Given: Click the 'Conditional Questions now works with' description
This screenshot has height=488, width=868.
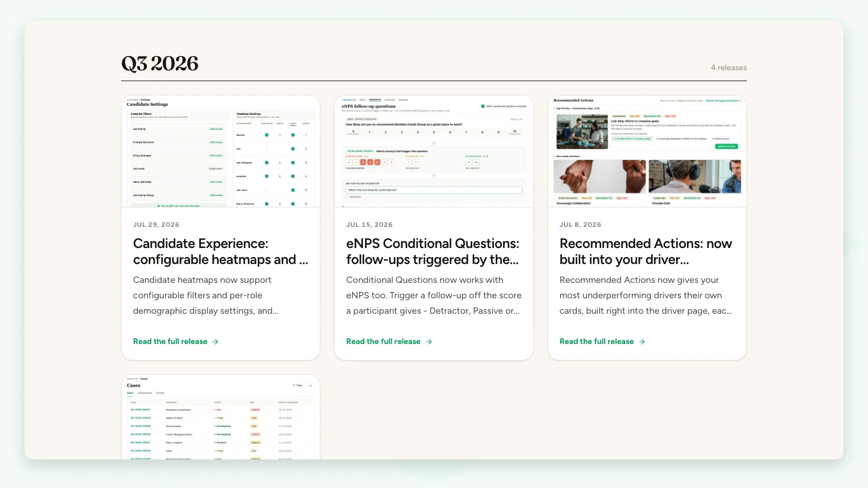Looking at the screenshot, I should pyautogui.click(x=434, y=295).
